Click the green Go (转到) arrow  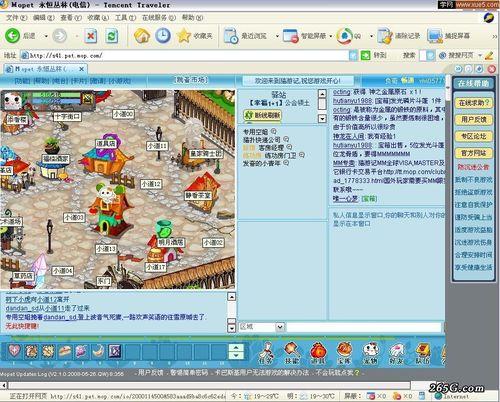tap(366, 55)
